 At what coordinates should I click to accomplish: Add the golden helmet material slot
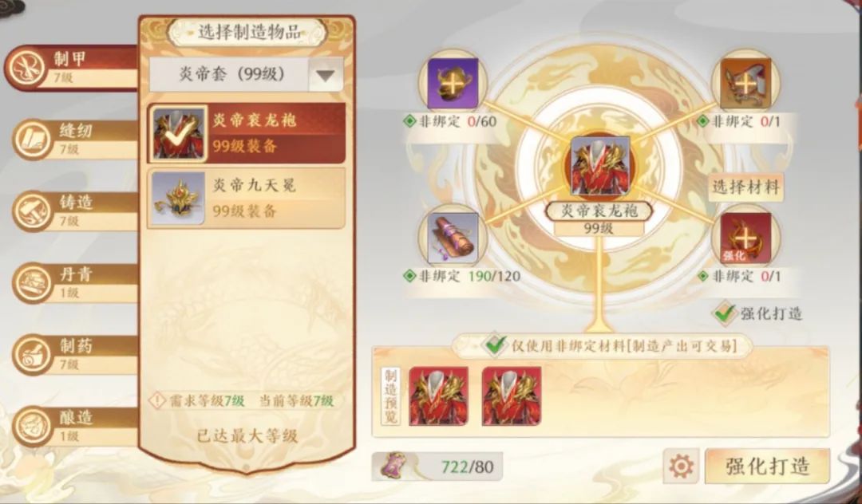click(453, 84)
